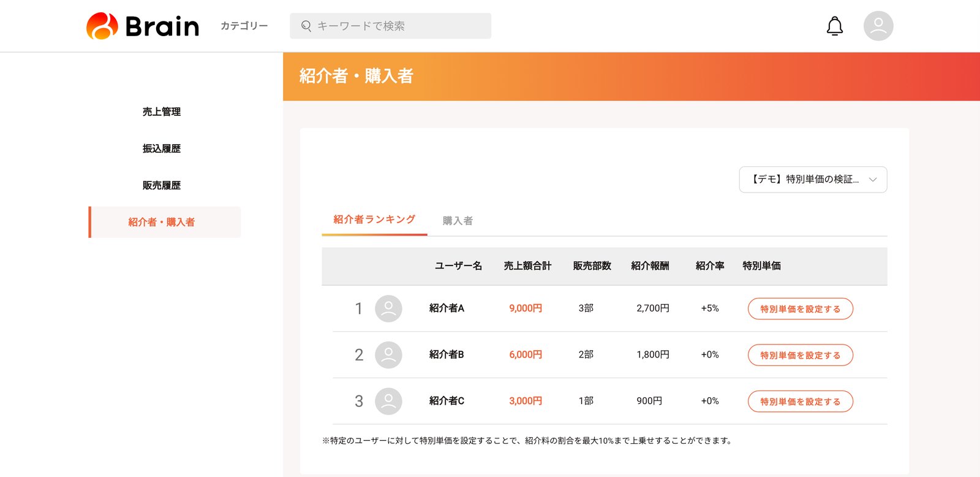Viewport: 980px width, 477px height.
Task: Click the 売上額合計 column header
Action: tap(527, 265)
